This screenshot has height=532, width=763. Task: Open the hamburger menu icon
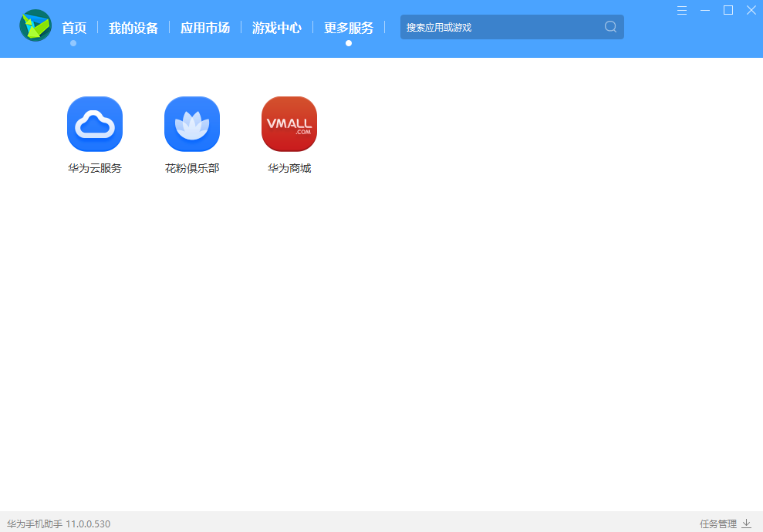tap(682, 10)
